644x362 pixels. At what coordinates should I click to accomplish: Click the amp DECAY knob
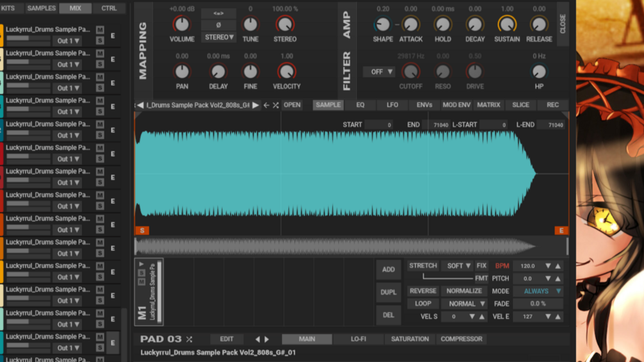[x=474, y=24]
